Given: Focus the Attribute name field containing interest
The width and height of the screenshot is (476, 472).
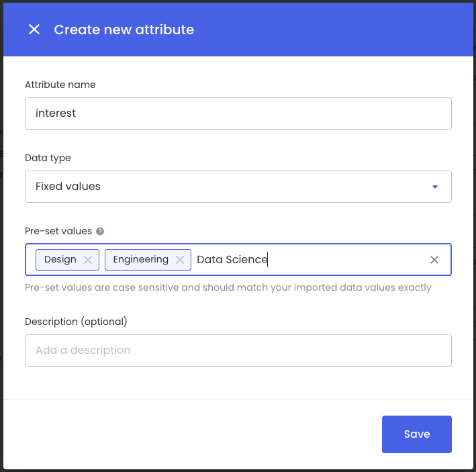Looking at the screenshot, I should [238, 113].
